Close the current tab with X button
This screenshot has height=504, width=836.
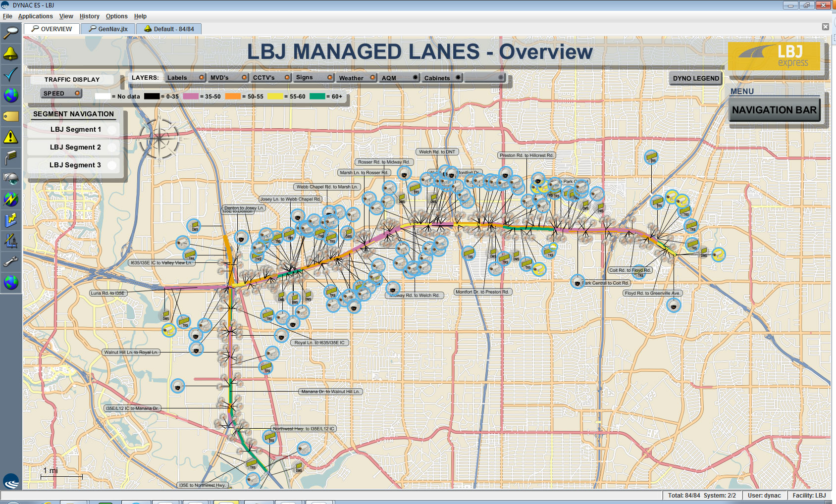point(826,27)
